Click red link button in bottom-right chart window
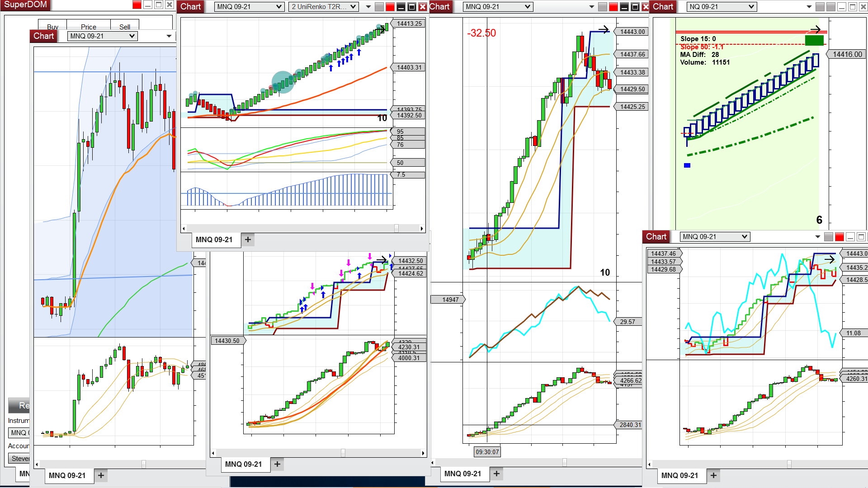This screenshot has height=488, width=868. [x=840, y=237]
